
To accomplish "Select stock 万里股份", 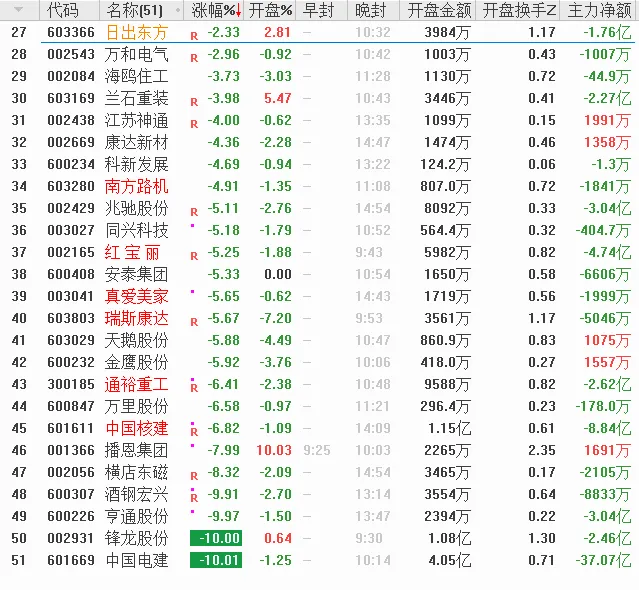I will click(x=137, y=406).
